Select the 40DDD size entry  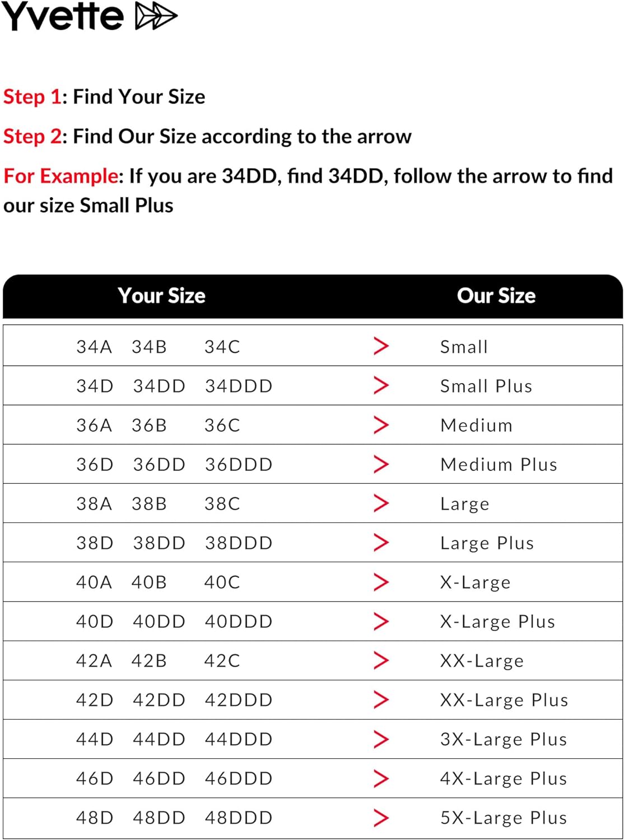239,622
